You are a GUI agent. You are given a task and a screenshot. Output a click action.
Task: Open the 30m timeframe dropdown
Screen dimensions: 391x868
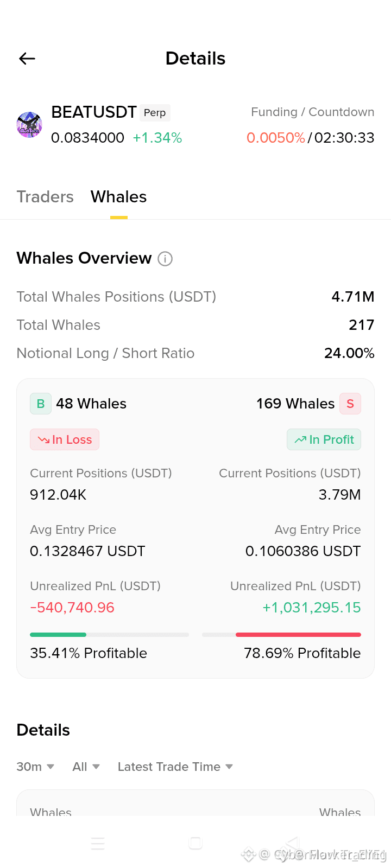pos(35,767)
